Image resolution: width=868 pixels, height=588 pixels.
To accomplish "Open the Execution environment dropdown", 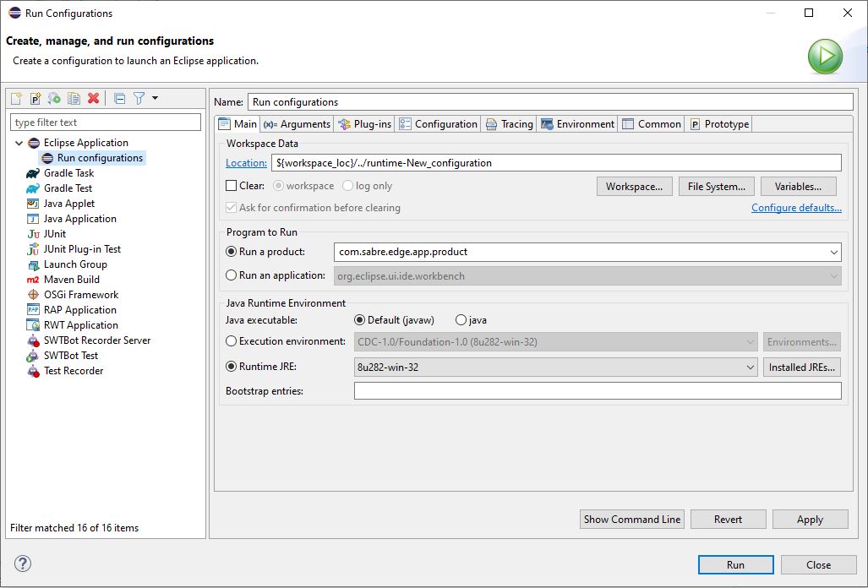I will point(750,342).
